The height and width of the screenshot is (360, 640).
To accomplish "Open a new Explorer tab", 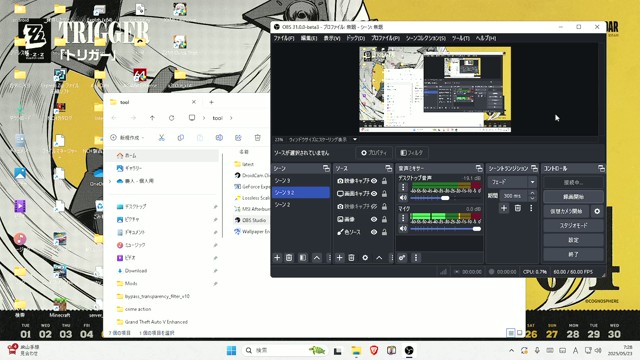I will (211, 102).
